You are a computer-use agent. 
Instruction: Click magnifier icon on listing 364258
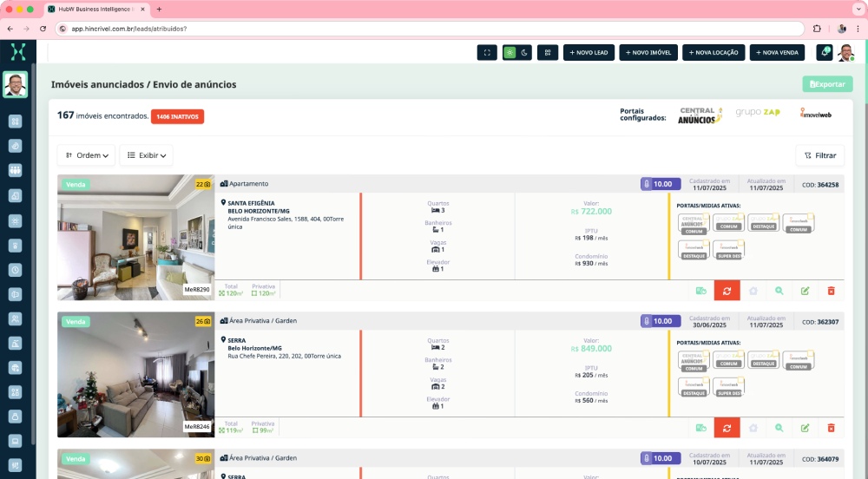779,291
